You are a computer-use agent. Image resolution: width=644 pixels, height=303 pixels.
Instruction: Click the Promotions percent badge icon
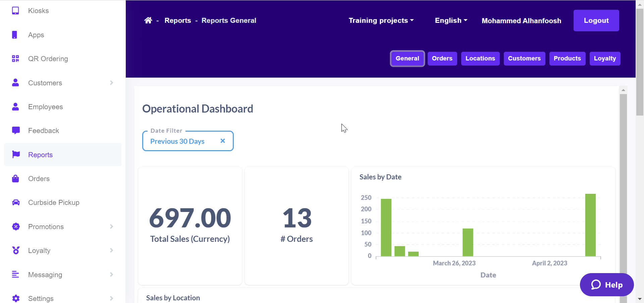click(16, 226)
